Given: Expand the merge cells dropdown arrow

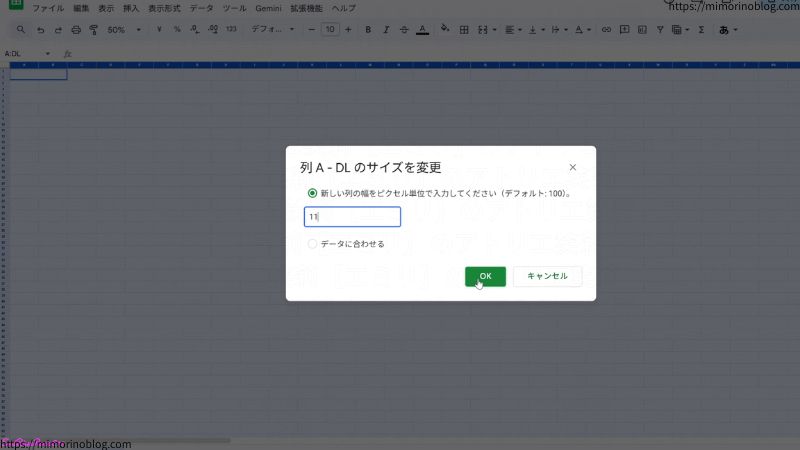Looking at the screenshot, I should [x=494, y=30].
